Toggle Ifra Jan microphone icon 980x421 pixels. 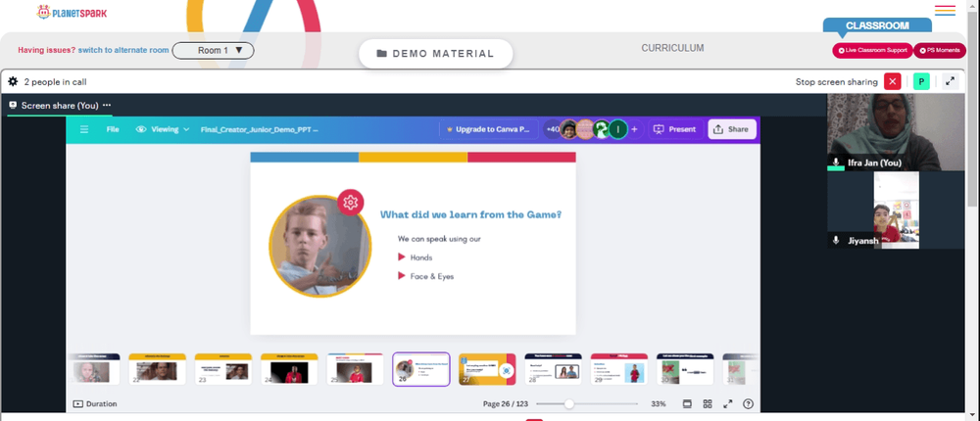tap(836, 163)
